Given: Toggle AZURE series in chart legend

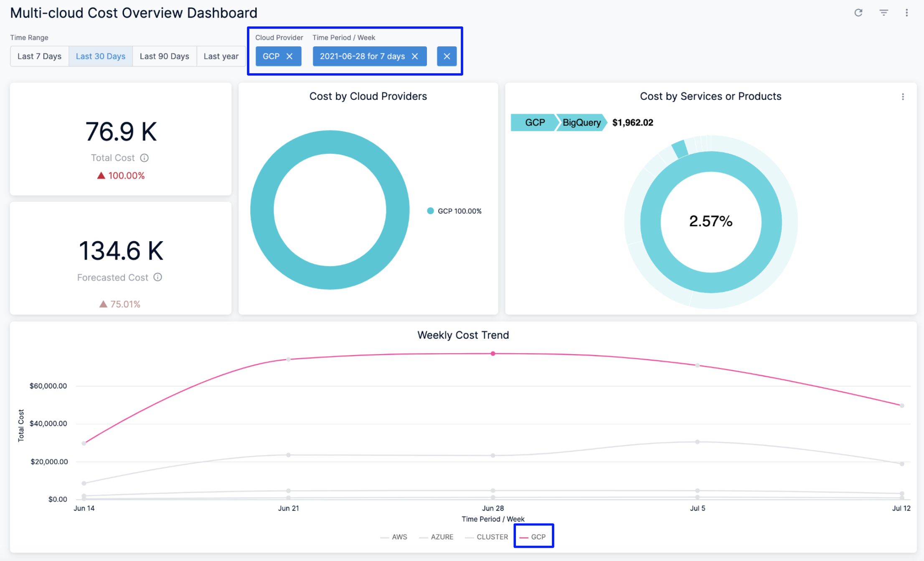Looking at the screenshot, I should pos(442,537).
